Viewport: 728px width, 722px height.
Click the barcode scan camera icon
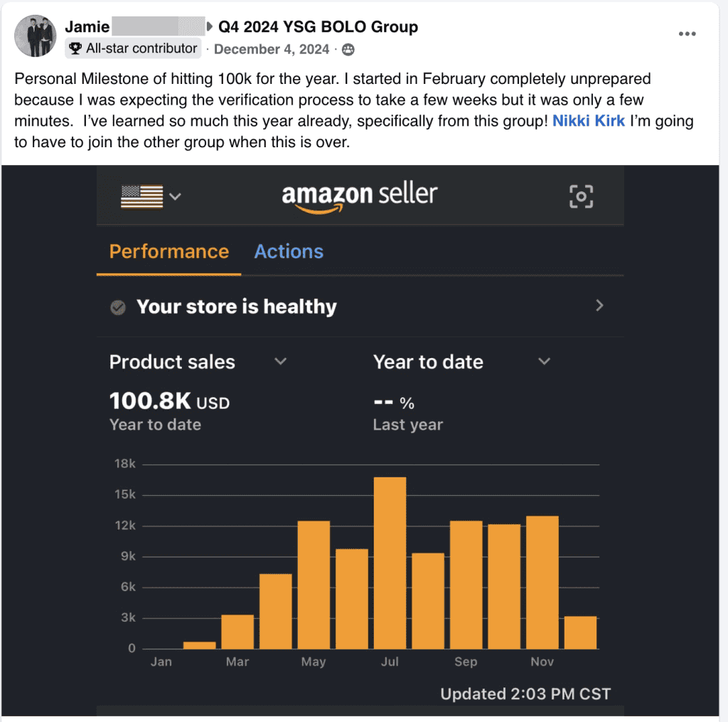(581, 196)
